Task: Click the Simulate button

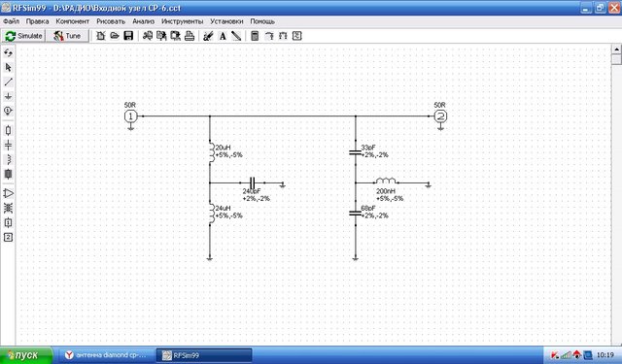Action: [23, 36]
